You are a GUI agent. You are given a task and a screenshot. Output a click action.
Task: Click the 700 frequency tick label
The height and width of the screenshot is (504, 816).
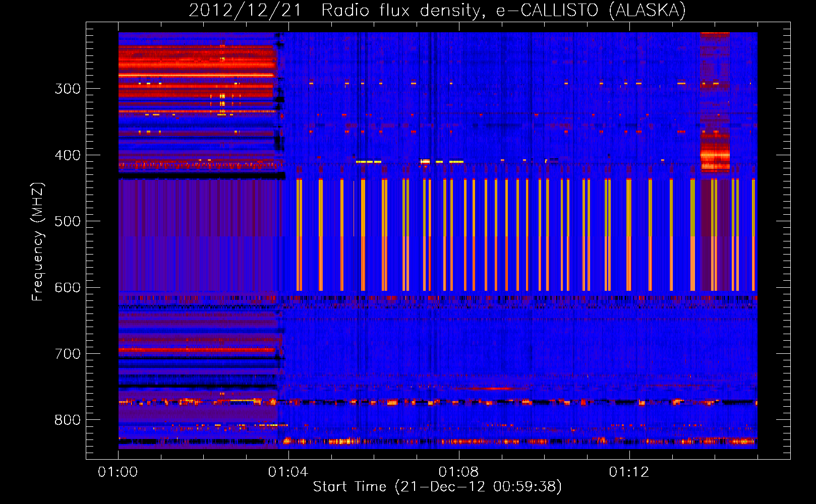click(68, 354)
